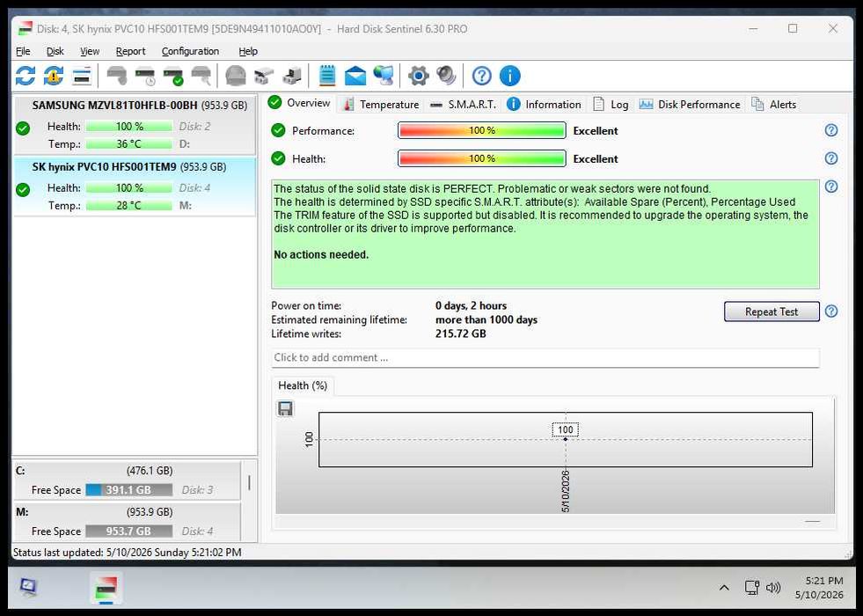Click the Samsung disk 36 °C temperature bar
The width and height of the screenshot is (863, 616).
click(128, 144)
